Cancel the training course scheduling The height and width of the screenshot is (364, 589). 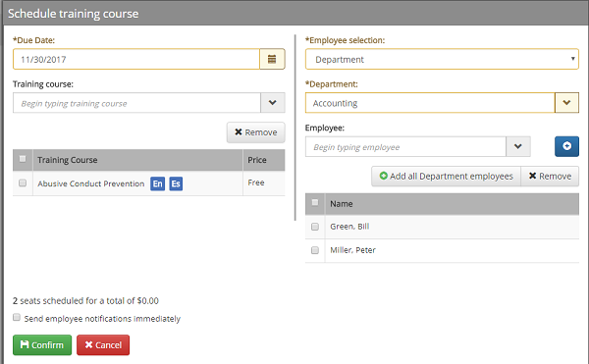[x=103, y=344]
